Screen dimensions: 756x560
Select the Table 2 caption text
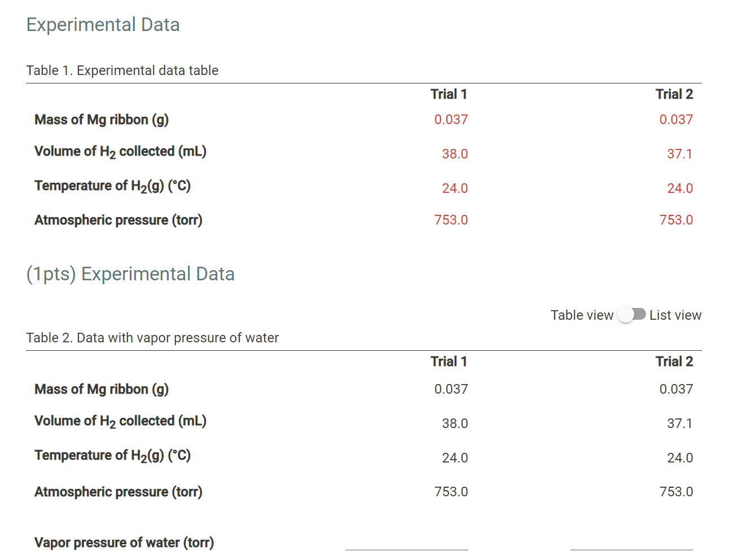(x=152, y=337)
